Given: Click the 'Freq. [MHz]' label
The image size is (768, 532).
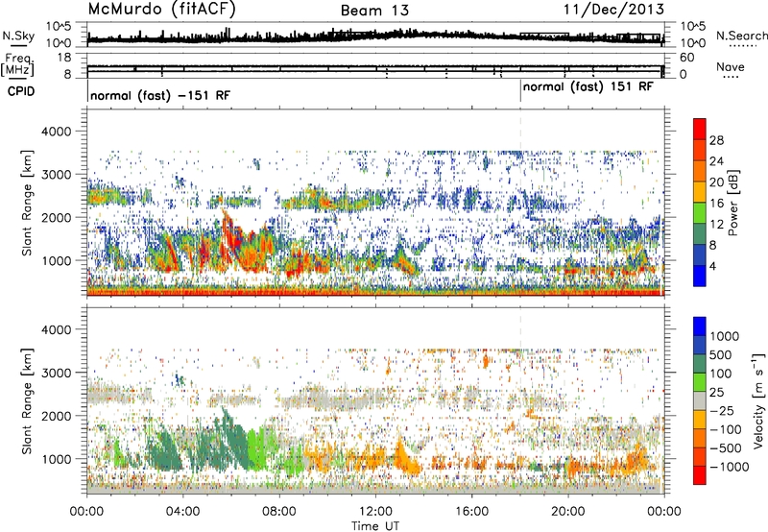Looking at the screenshot, I should pyautogui.click(x=19, y=64).
